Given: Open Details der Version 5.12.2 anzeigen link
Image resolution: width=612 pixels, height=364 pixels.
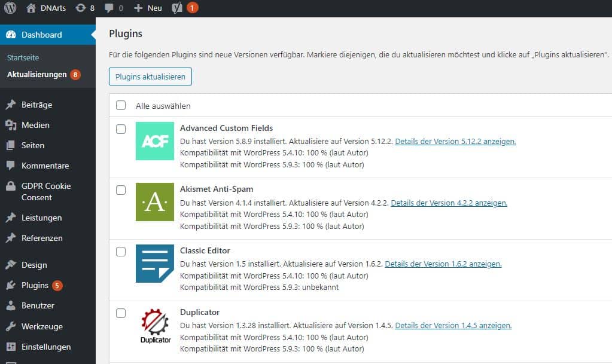Looking at the screenshot, I should (x=455, y=141).
